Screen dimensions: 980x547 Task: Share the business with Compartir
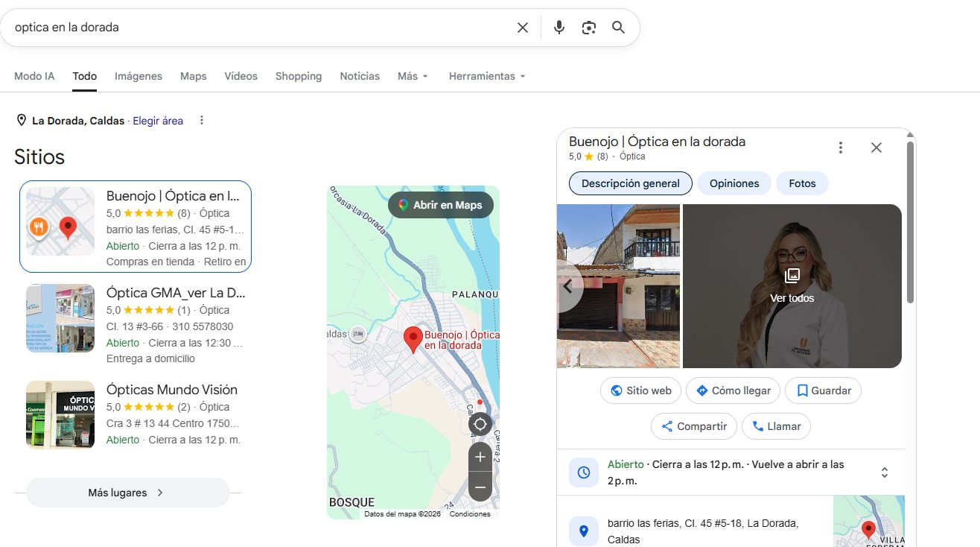tap(694, 426)
